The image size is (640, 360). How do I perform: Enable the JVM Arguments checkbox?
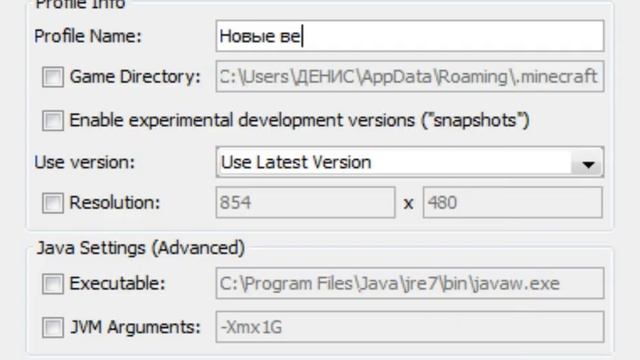tap(53, 327)
